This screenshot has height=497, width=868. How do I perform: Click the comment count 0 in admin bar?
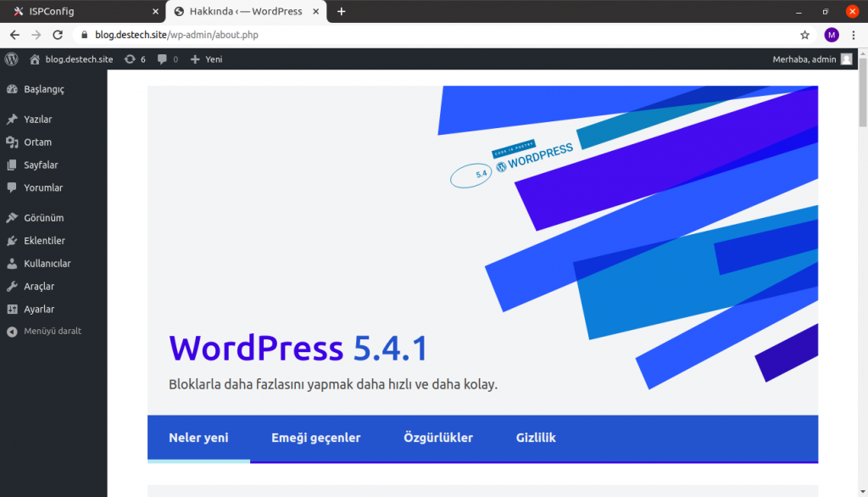175,59
